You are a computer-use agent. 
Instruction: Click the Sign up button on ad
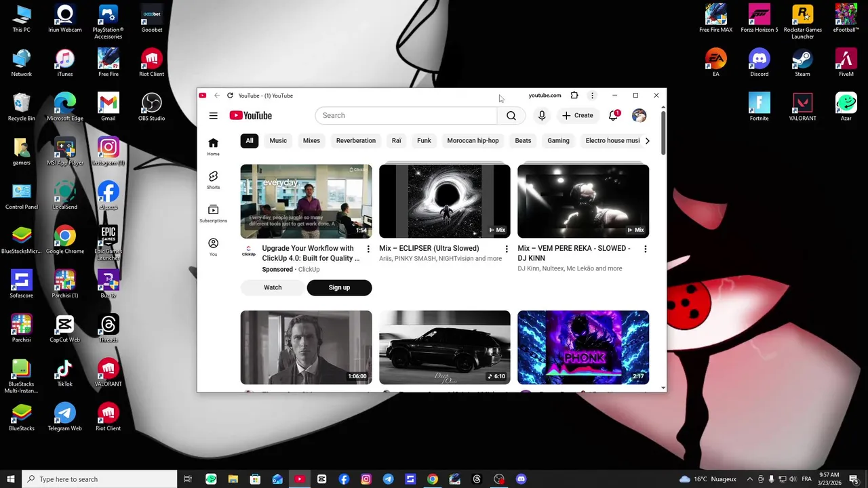point(339,287)
